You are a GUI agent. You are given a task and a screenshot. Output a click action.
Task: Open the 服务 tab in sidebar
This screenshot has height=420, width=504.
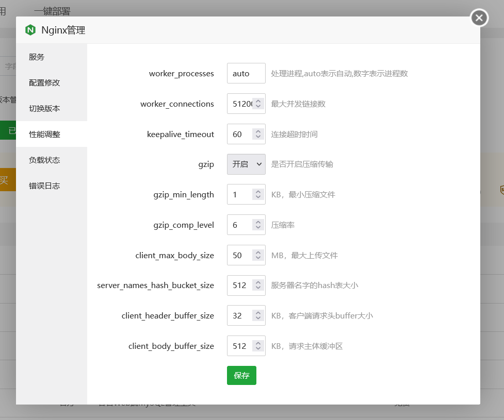[52, 57]
